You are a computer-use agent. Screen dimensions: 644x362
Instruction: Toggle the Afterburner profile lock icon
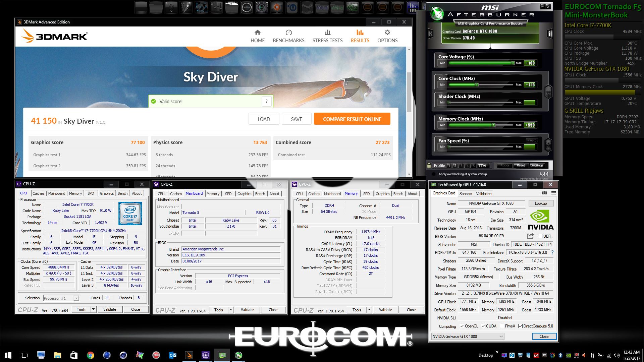click(429, 165)
